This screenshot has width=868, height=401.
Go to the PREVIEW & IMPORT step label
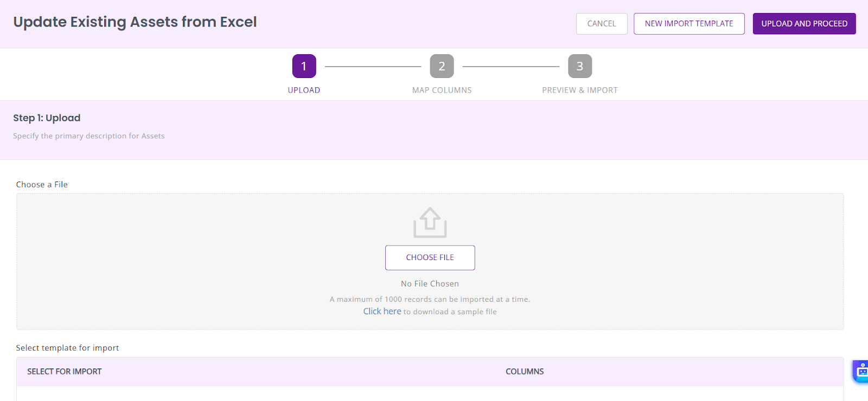(x=579, y=90)
